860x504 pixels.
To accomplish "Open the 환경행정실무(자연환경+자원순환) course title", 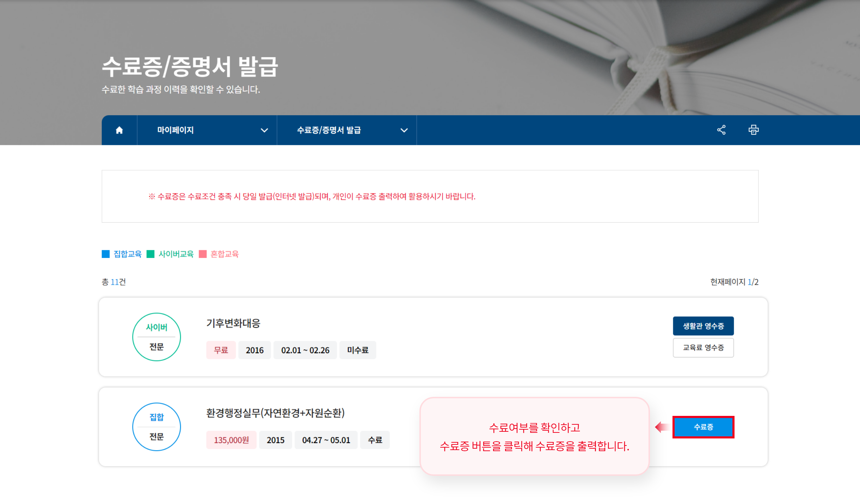I will 275,413.
